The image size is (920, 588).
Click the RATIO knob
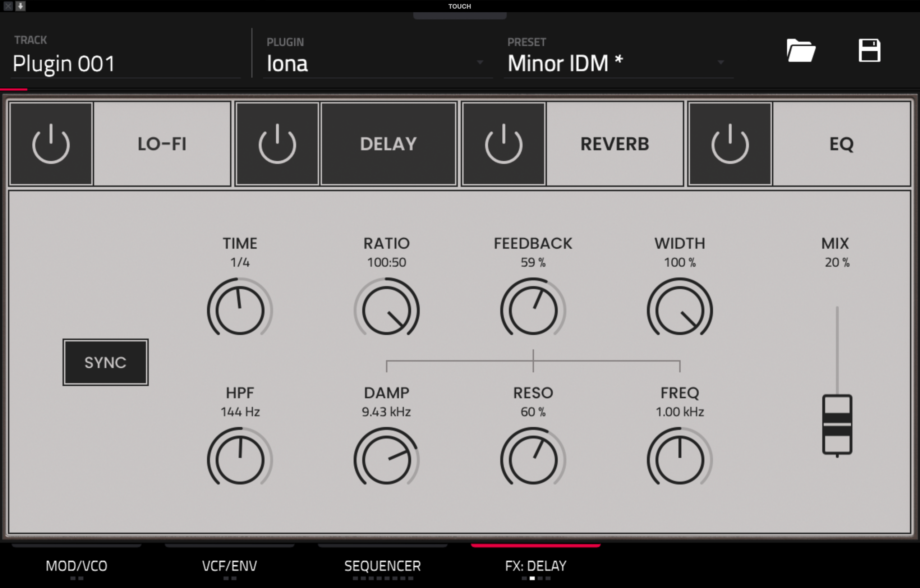[386, 310]
